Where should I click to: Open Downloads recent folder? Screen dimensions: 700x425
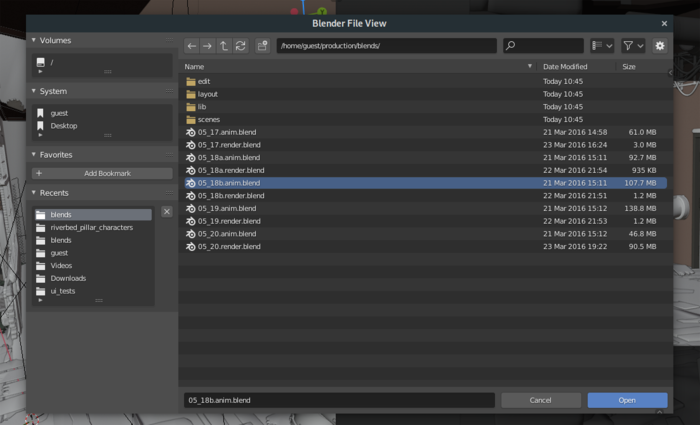(93, 279)
